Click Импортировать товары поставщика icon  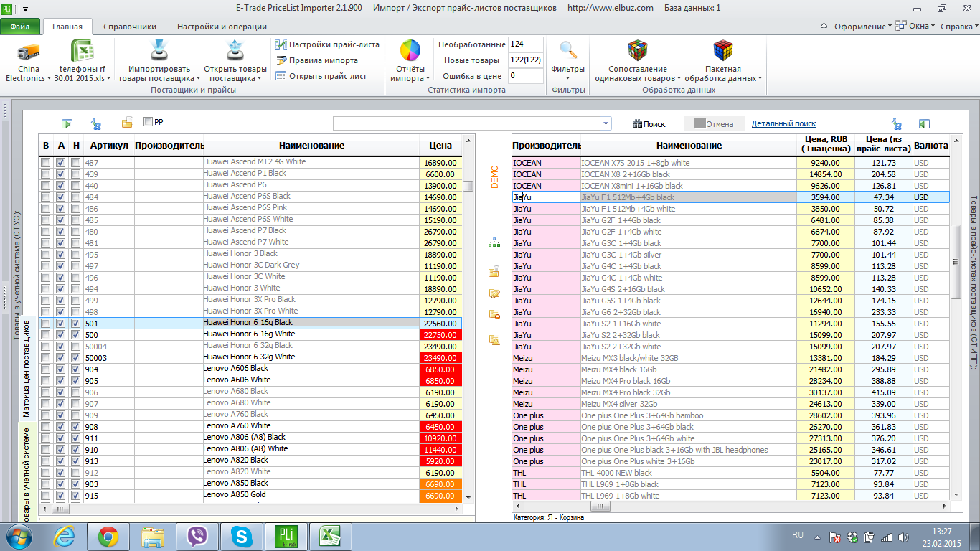coord(159,52)
